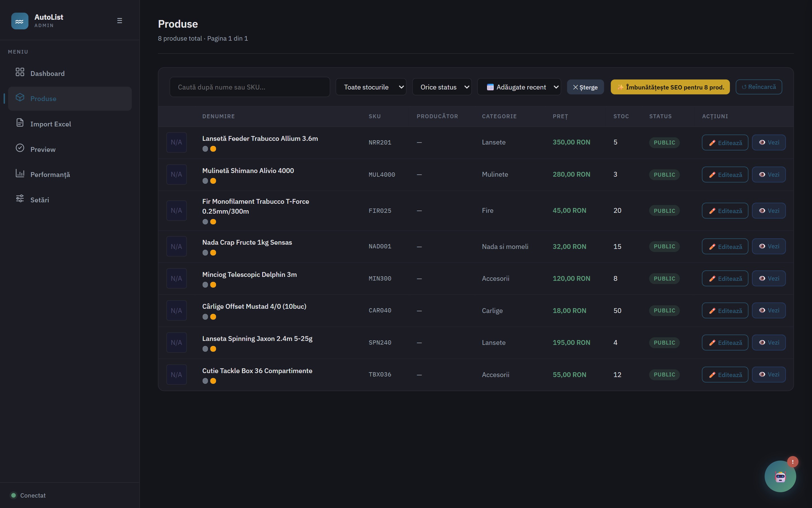The width and height of the screenshot is (812, 508).
Task: Edit the Fir Monofilament Trabucco T-Force row
Action: click(725, 211)
